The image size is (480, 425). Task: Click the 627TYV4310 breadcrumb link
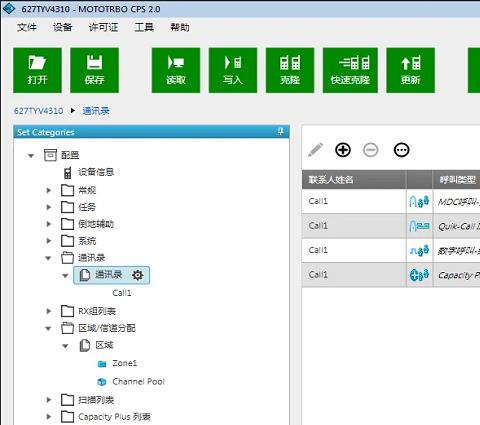(38, 111)
